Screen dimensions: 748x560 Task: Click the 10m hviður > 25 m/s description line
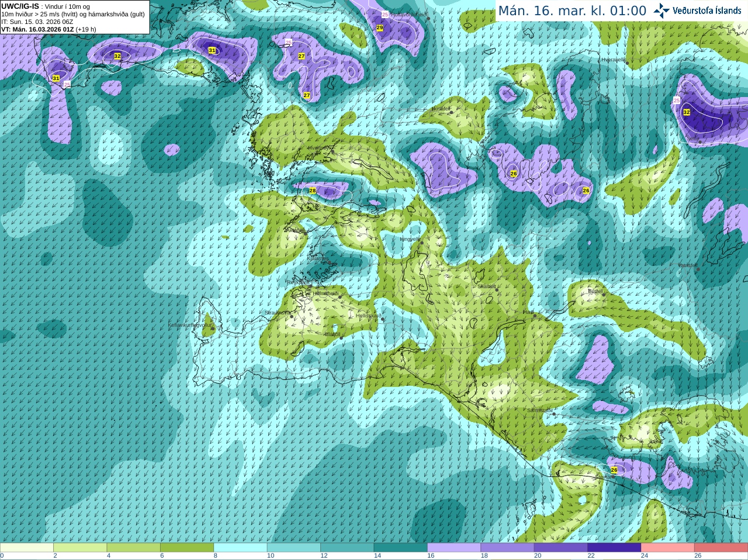pyautogui.click(x=73, y=14)
